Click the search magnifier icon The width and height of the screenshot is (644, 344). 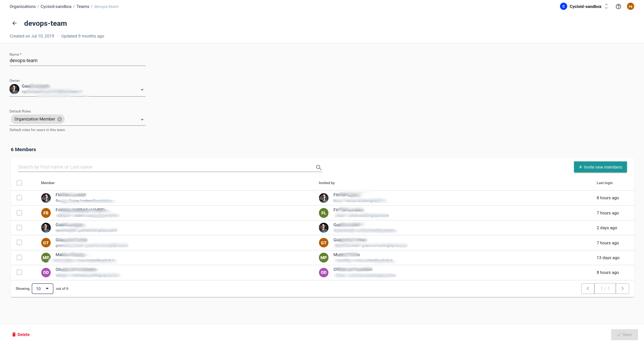coord(319,167)
